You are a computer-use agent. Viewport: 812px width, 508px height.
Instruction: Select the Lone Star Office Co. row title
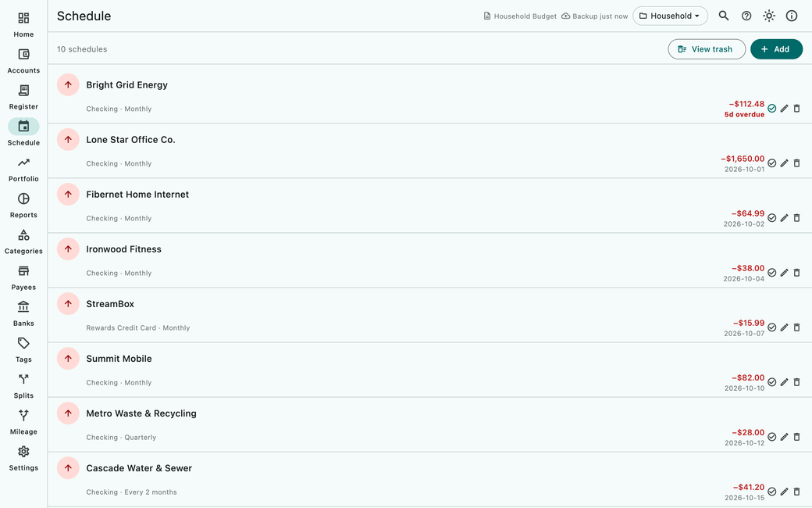130,140
